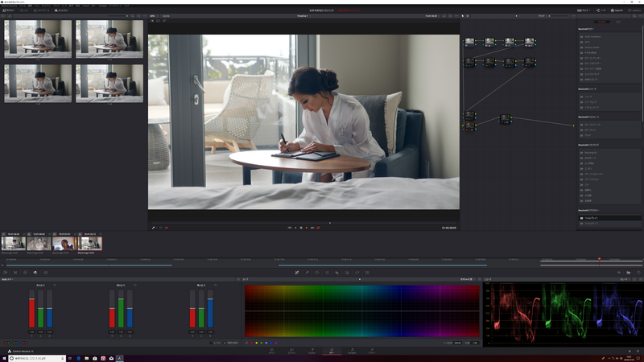Select the red hue curve swatch
This screenshot has height=362, width=644.
pos(252,343)
